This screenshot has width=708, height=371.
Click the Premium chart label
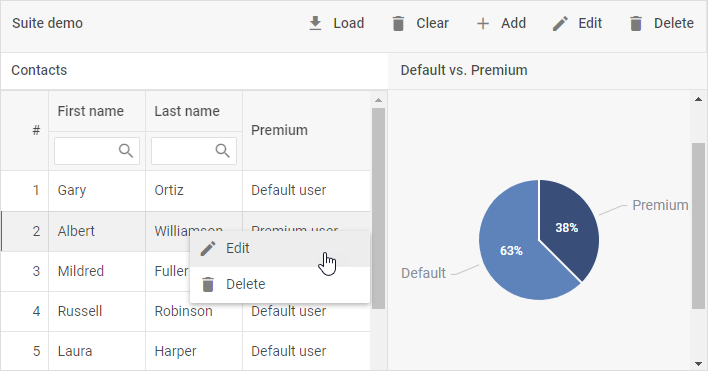[660, 205]
